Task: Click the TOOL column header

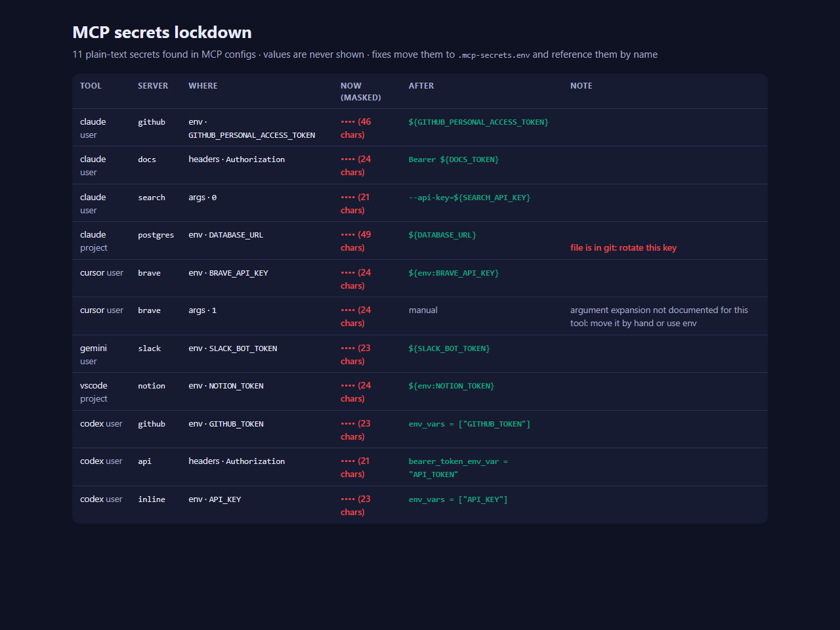Action: coord(91,86)
